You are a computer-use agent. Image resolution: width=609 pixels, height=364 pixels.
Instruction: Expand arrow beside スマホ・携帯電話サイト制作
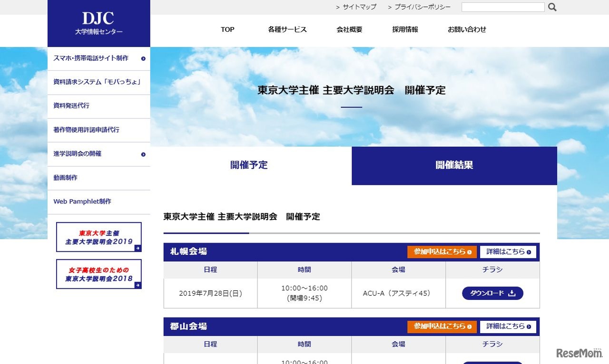[x=143, y=59]
